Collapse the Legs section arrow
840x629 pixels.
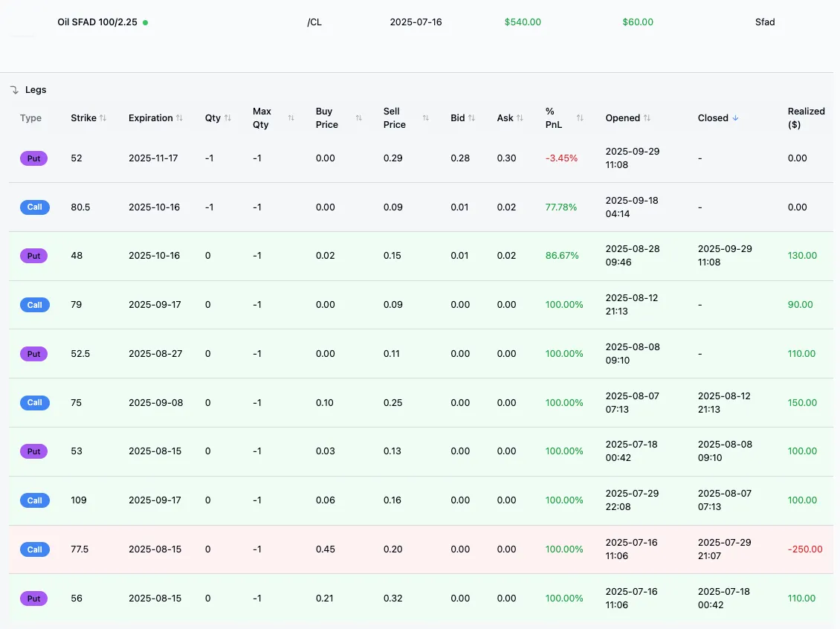pos(14,90)
